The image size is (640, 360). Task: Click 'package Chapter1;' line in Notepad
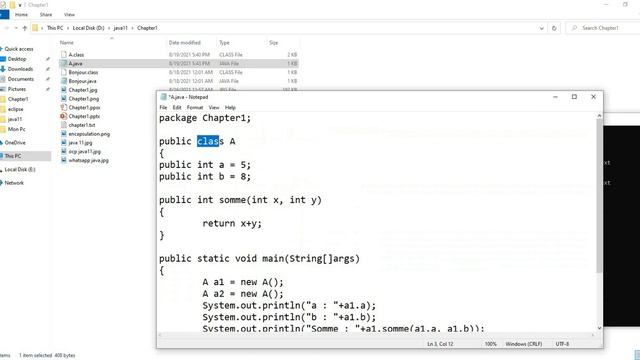[x=205, y=118]
